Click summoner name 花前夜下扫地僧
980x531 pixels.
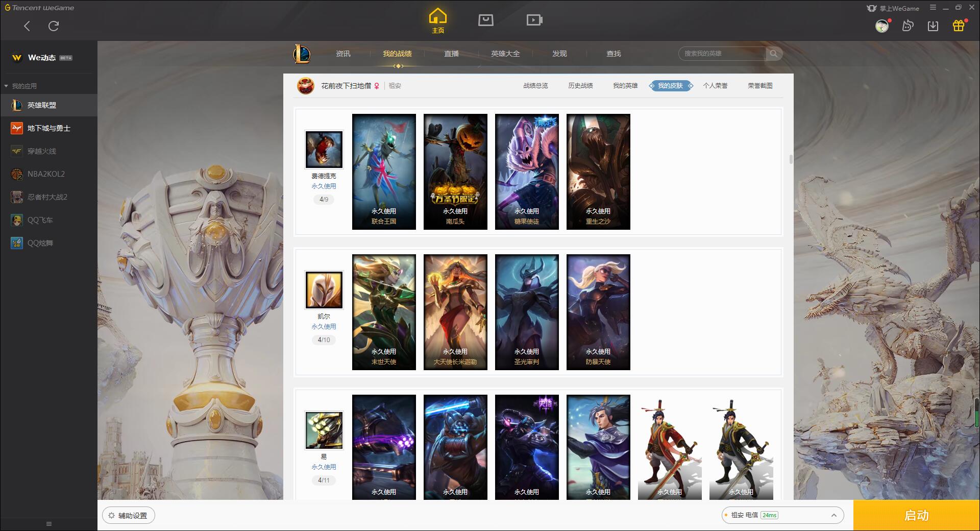pos(346,86)
